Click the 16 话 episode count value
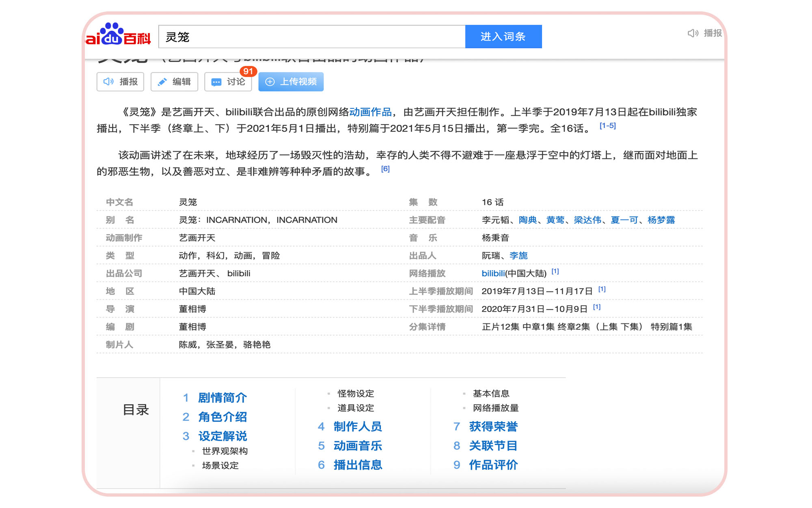This screenshot has height=508, width=812. tap(492, 202)
